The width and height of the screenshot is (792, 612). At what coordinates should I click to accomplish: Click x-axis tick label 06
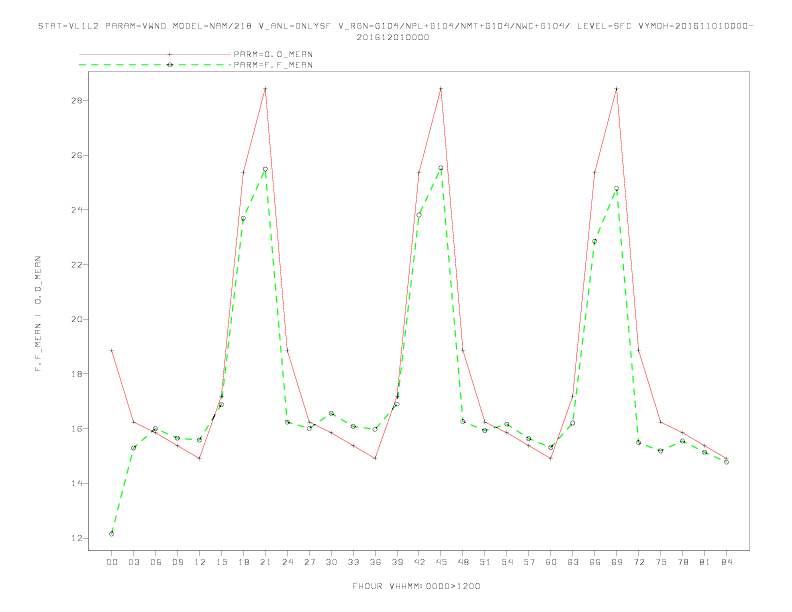click(x=156, y=562)
